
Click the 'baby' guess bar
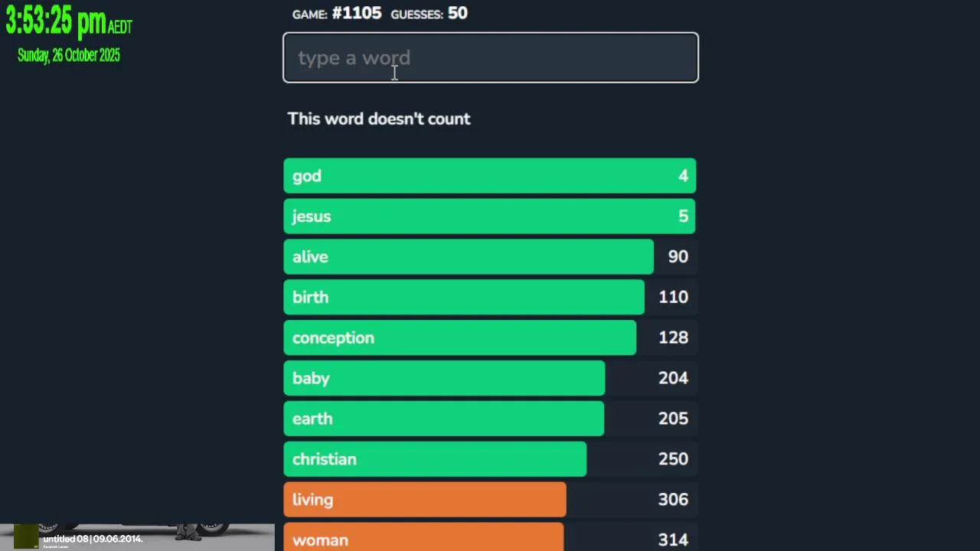pyautogui.click(x=444, y=379)
